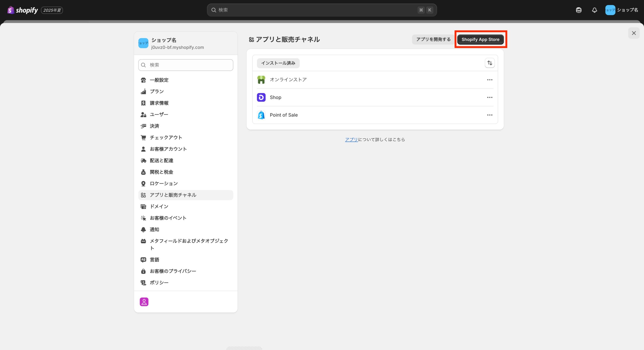Click the sort arrows icon button

(x=490, y=63)
